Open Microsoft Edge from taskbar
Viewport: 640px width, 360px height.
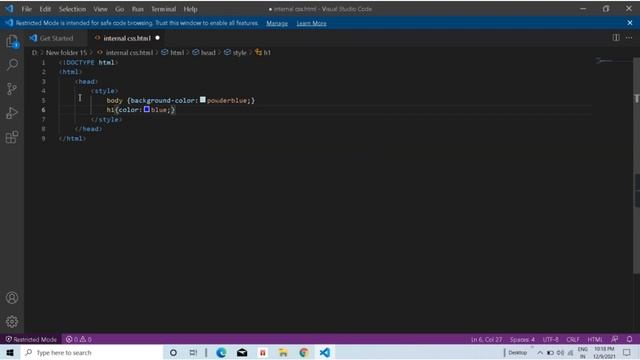221,352
